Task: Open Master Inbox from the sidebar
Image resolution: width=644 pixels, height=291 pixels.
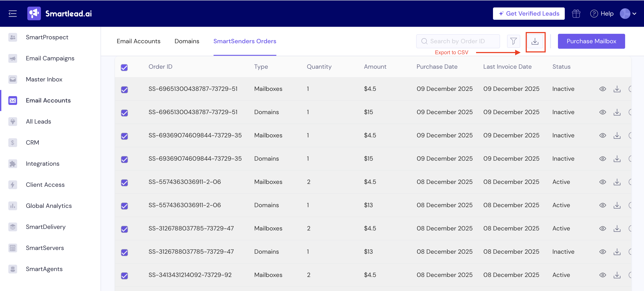Action: click(44, 79)
